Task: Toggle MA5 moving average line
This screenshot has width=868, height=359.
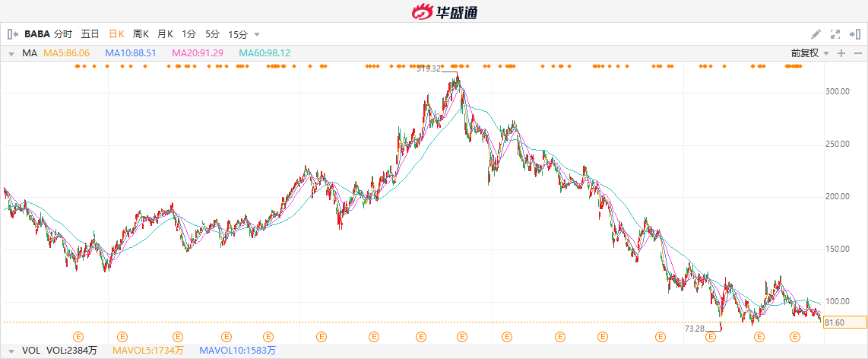Action: [x=67, y=53]
